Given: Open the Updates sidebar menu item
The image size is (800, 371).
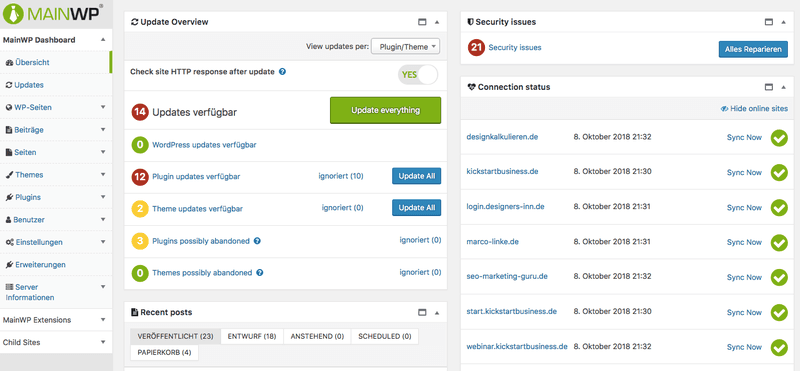Looking at the screenshot, I should (29, 85).
